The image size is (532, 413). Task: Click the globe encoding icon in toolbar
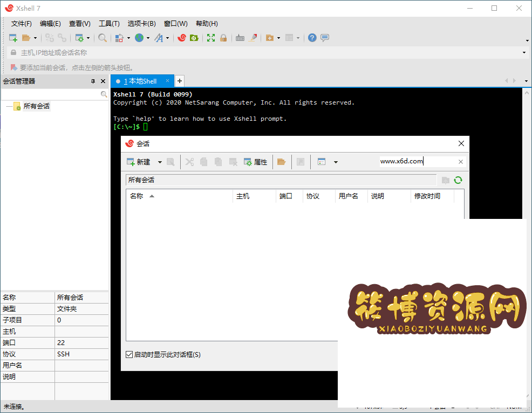(139, 38)
